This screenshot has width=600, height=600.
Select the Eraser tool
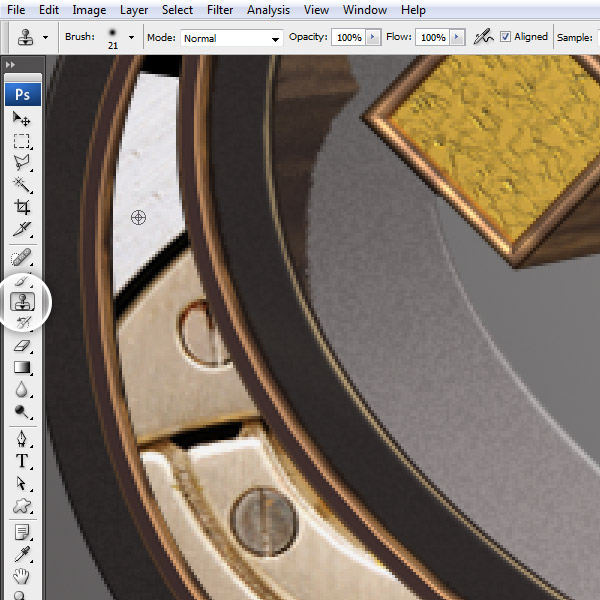pos(21,346)
